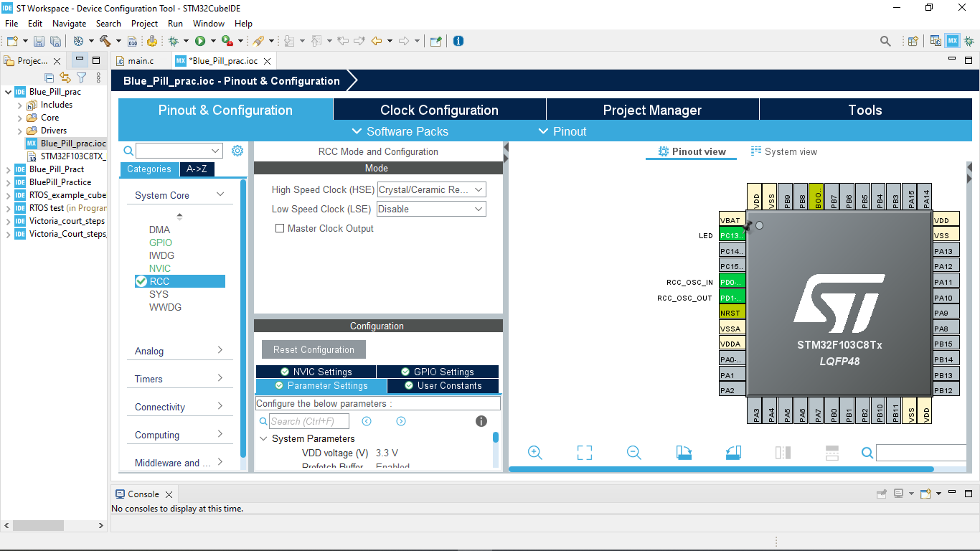980x551 pixels.
Task: Switch to the C/C++ perspective icon
Action: pyautogui.click(x=936, y=41)
